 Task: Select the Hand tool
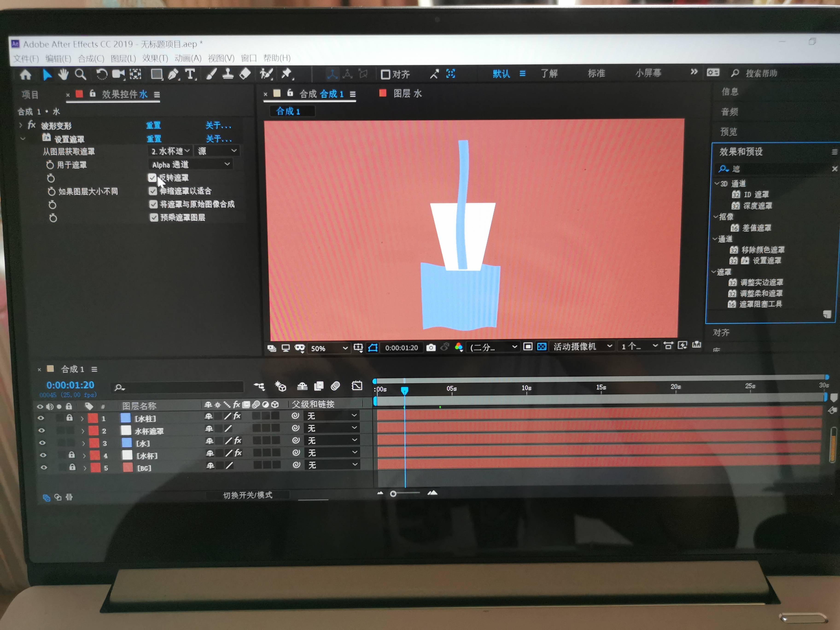63,74
